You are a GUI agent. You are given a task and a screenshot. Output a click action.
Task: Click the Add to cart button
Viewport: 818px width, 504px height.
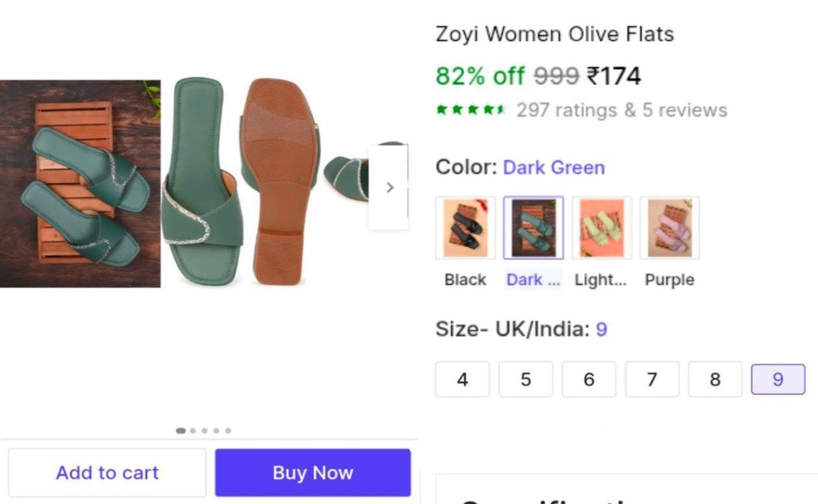click(106, 472)
